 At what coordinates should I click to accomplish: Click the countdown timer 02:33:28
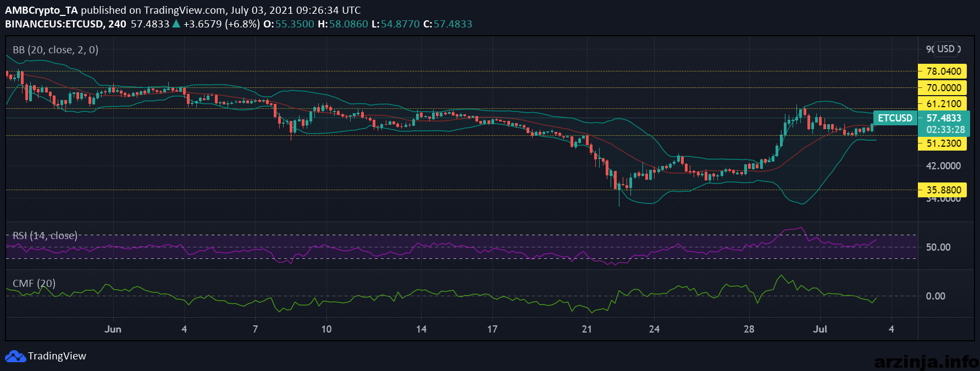945,130
